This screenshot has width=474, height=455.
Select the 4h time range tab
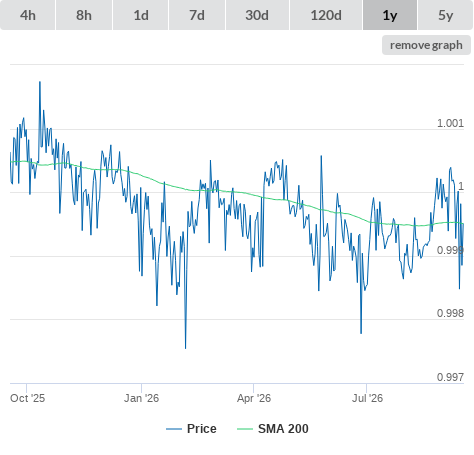[x=28, y=15]
